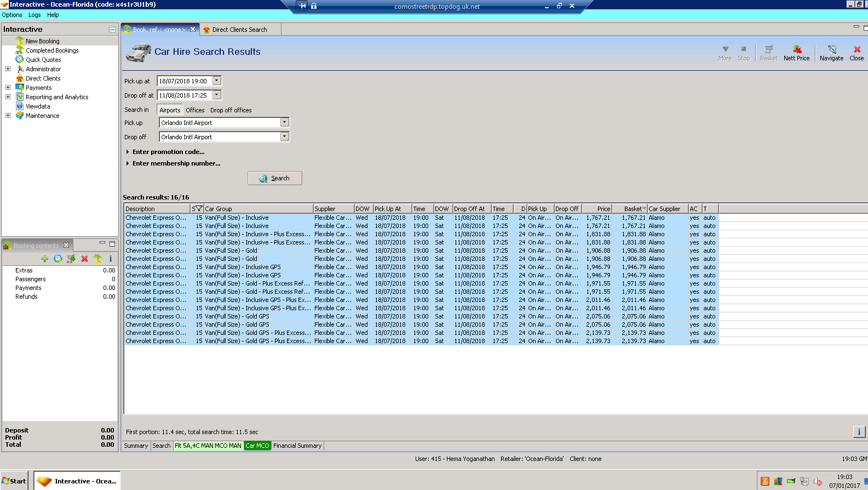The height and width of the screenshot is (490, 868).
Task: Click the Java update tray icon
Action: tap(765, 482)
